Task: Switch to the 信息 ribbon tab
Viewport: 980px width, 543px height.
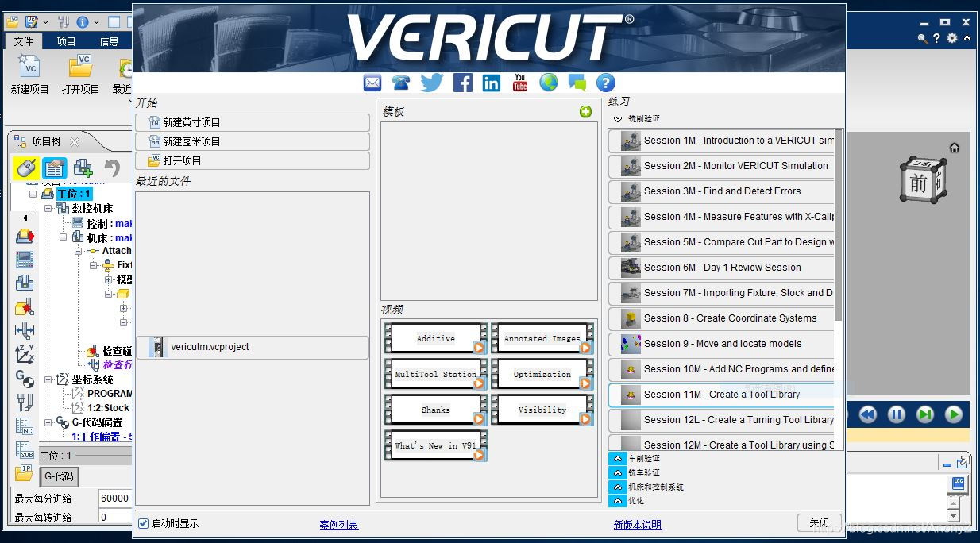Action: (x=109, y=41)
